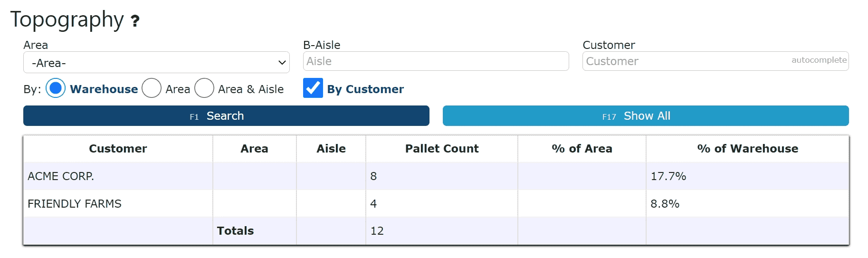Click the Customer column header
The image size is (868, 258).
pos(118,149)
